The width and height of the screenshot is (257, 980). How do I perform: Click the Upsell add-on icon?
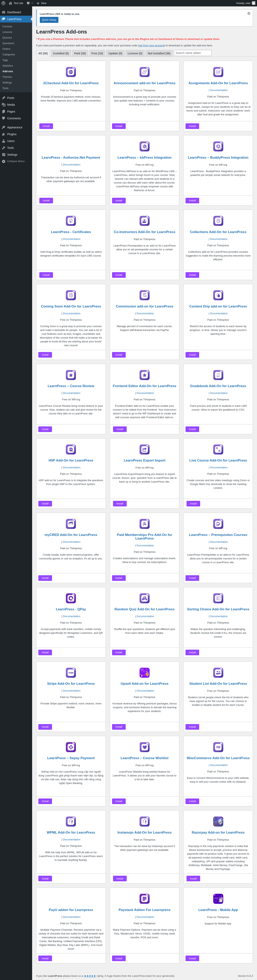tap(144, 673)
